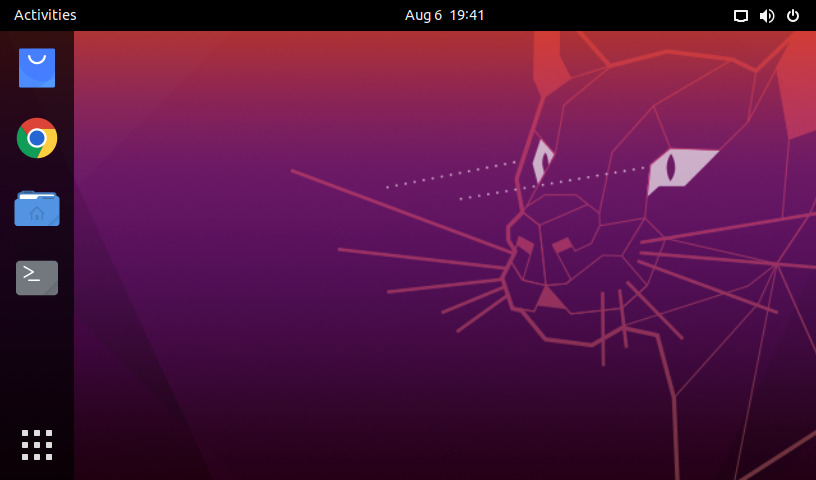Open the Activities overview

pos(45,15)
